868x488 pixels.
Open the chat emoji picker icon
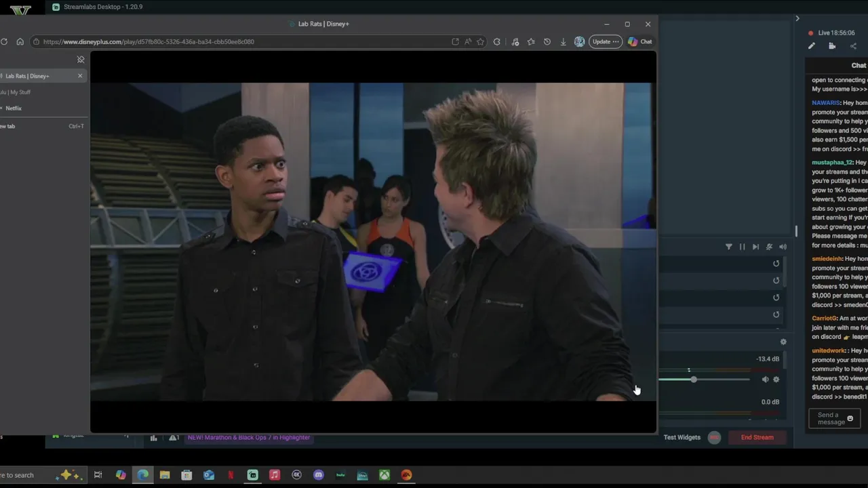(850, 419)
